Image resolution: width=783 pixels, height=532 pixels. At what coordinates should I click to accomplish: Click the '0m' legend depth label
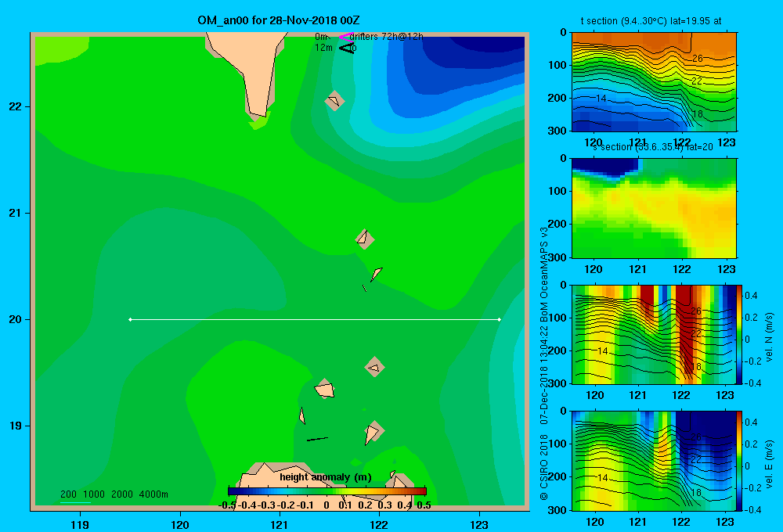[x=322, y=37]
